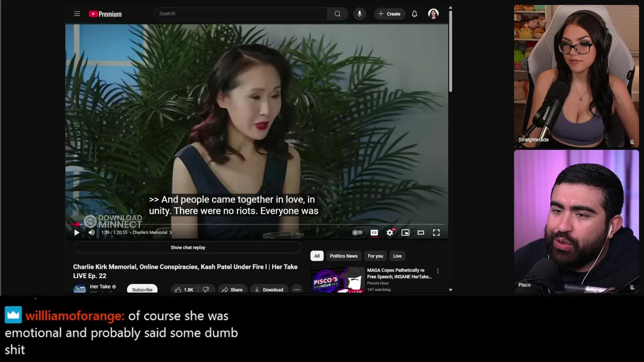The width and height of the screenshot is (644, 362).
Task: Download the video
Action: coord(269,290)
